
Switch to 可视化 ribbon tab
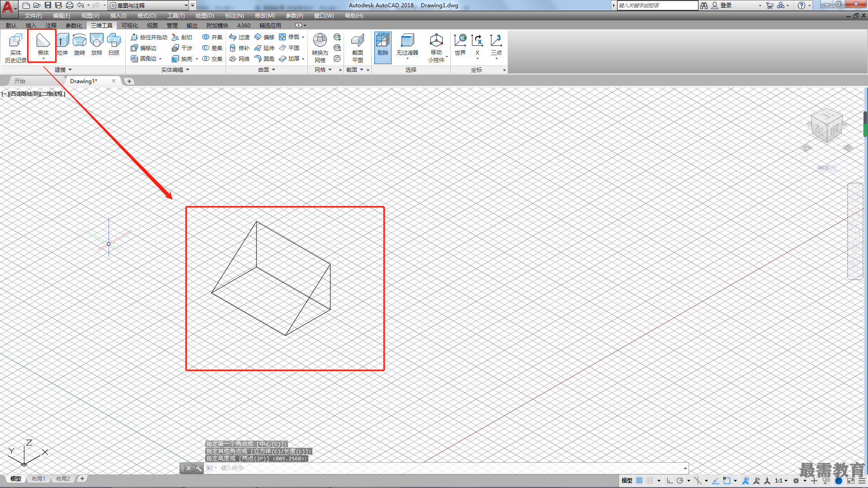coord(130,25)
